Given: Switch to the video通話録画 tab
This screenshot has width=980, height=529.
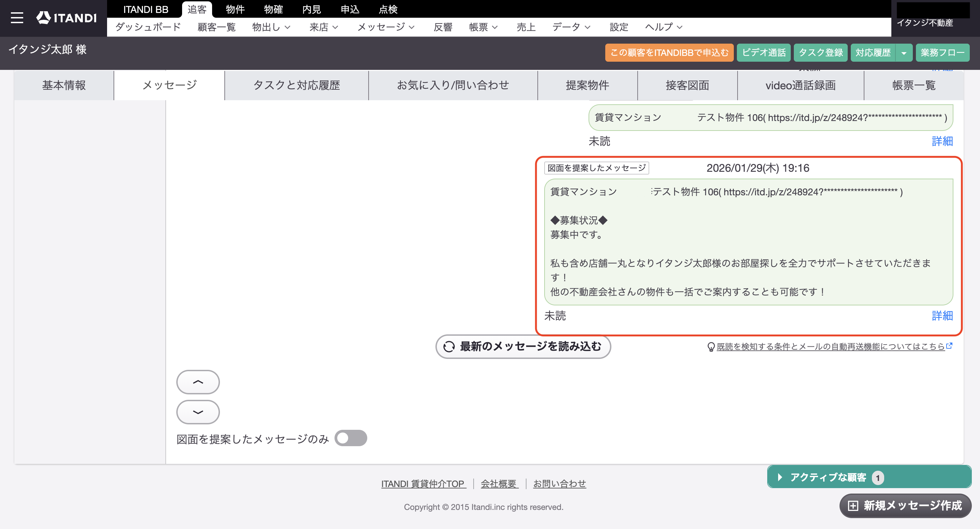Looking at the screenshot, I should (x=800, y=85).
